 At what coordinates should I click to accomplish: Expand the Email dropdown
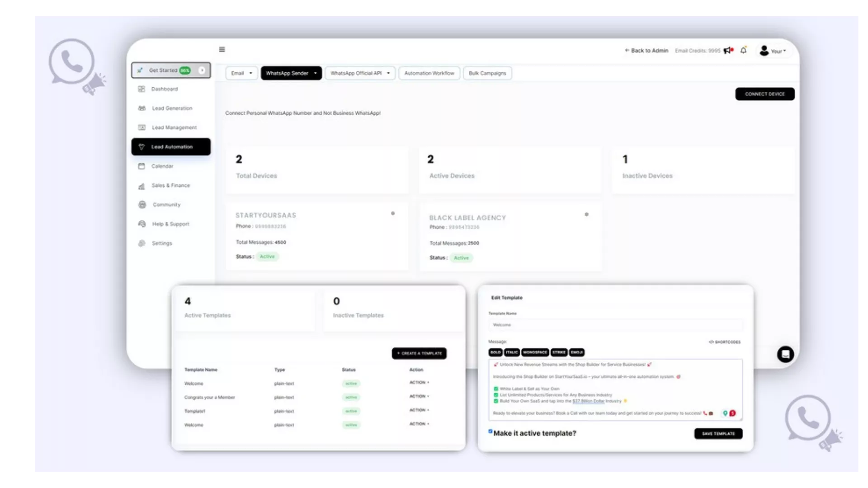[x=241, y=73]
